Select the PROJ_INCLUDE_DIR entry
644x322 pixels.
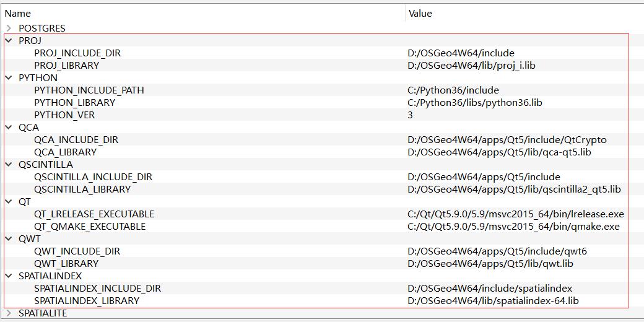tap(77, 53)
